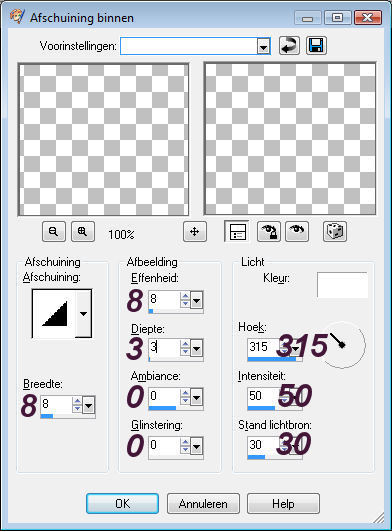Click the OK button

pos(122,504)
